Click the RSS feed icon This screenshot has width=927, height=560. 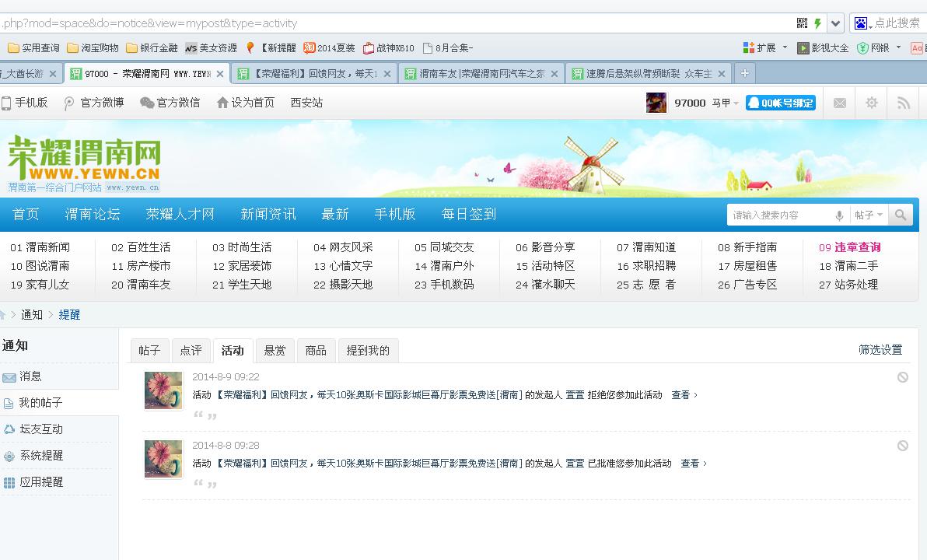[x=903, y=103]
